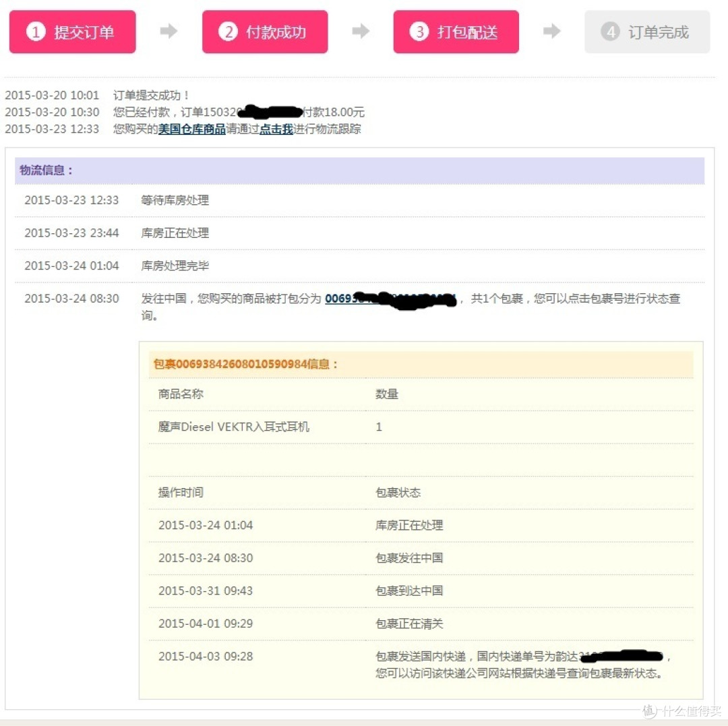The height and width of the screenshot is (726, 728).
Task: Click the 点击我 tracking link
Action: pyautogui.click(x=276, y=129)
